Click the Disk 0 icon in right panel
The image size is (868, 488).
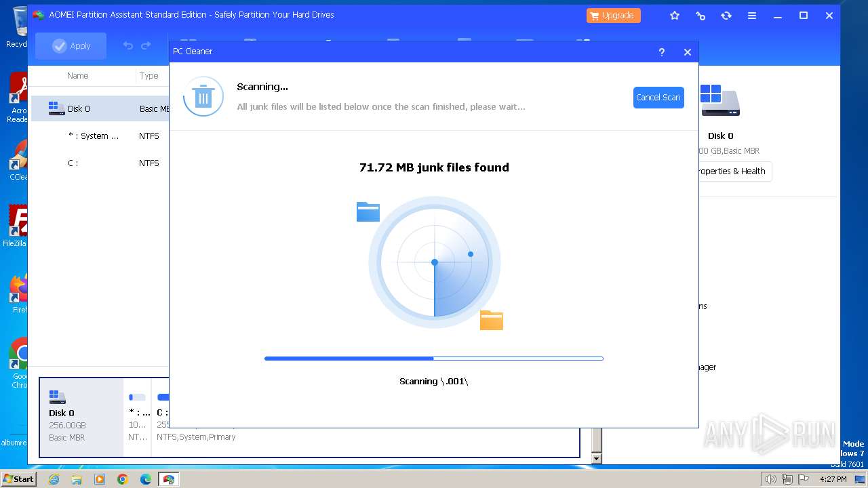click(720, 100)
